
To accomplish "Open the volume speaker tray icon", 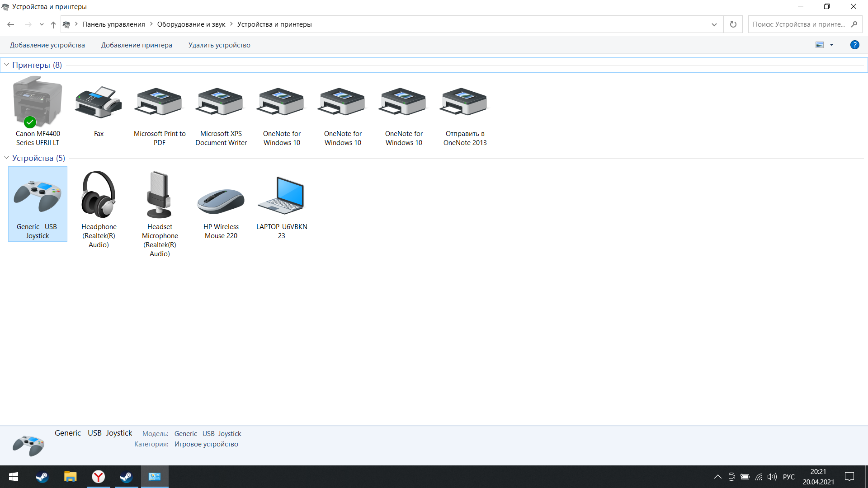I will click(772, 477).
